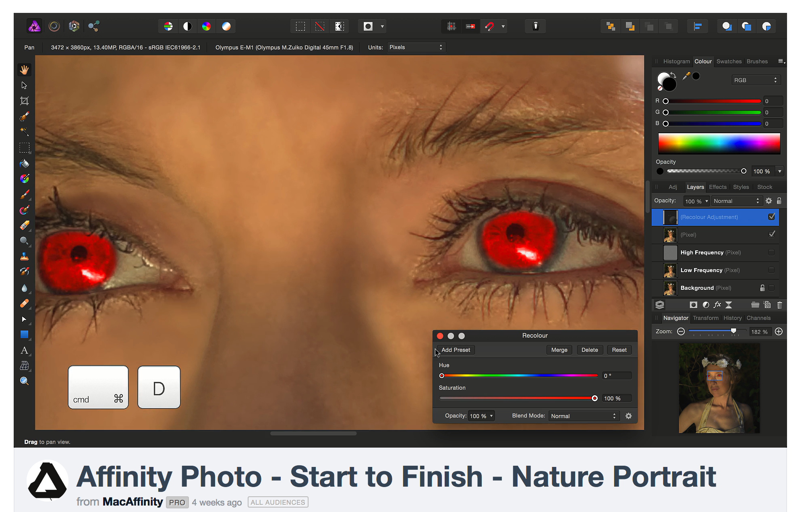
Task: Uncheck visibility of the (Pixel) layer
Action: click(772, 234)
